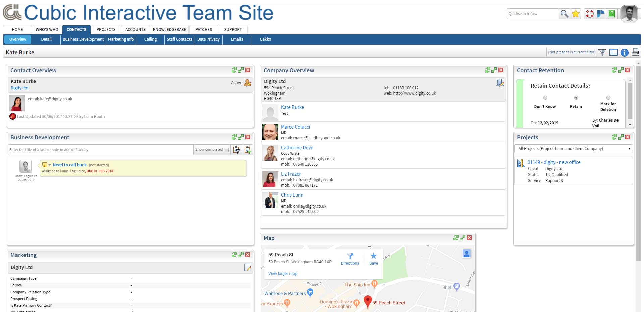Click the Quicksearch magnifier icon

[x=564, y=14]
